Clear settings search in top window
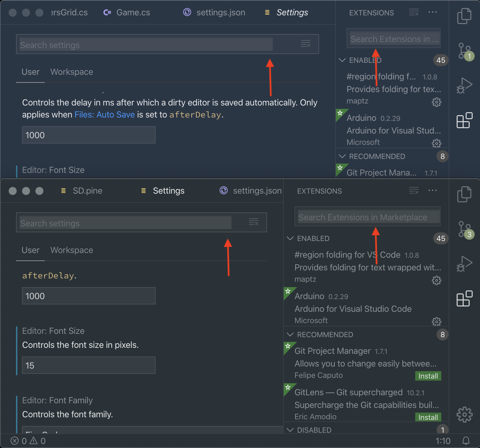This screenshot has height=448, width=480. pos(305,44)
